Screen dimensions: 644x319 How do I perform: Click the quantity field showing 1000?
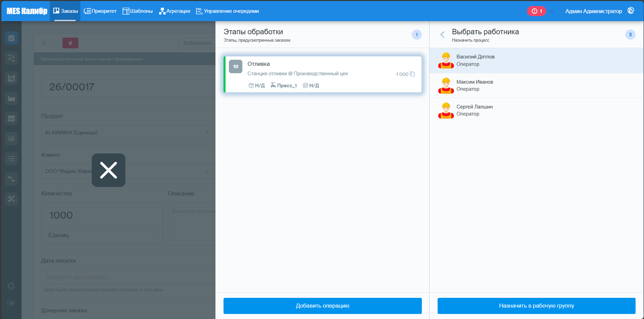pyautogui.click(x=102, y=215)
